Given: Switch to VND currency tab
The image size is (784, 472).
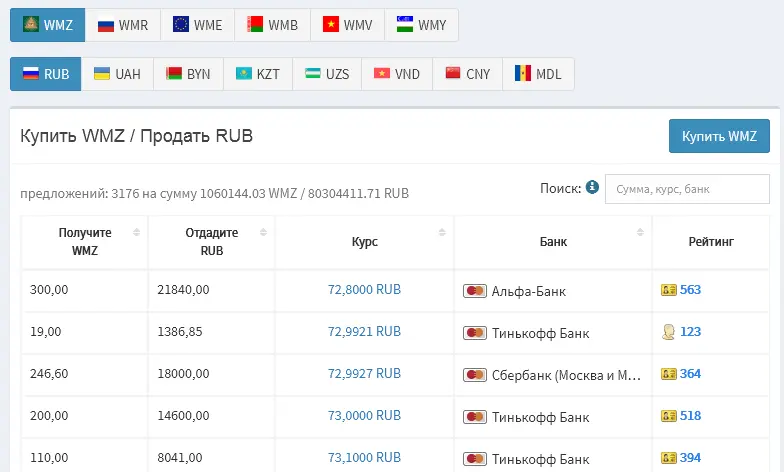Looking at the screenshot, I should (397, 74).
